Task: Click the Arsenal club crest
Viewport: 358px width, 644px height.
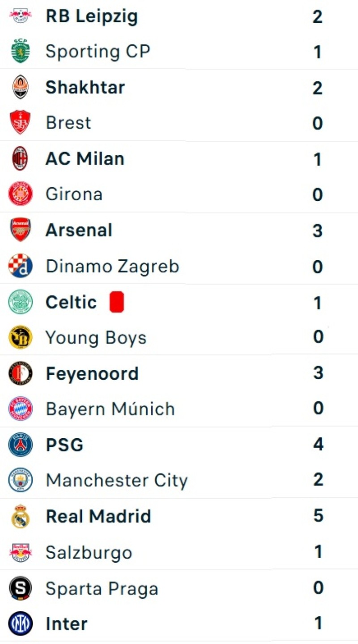Action: (x=20, y=230)
